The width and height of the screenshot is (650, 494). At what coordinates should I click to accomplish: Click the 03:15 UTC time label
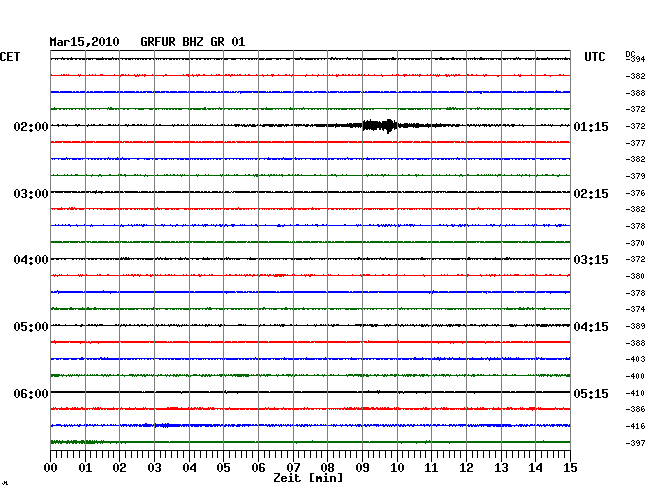coord(591,260)
